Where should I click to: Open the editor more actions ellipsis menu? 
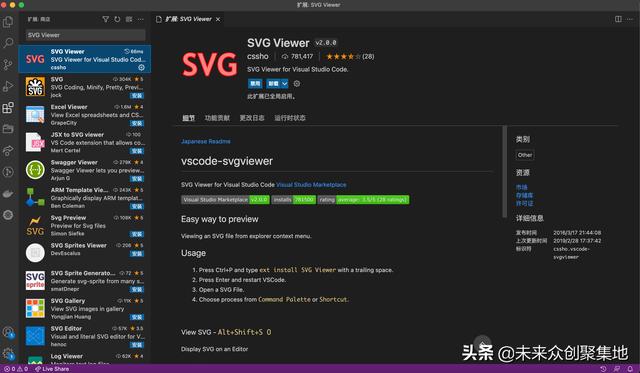[x=631, y=19]
